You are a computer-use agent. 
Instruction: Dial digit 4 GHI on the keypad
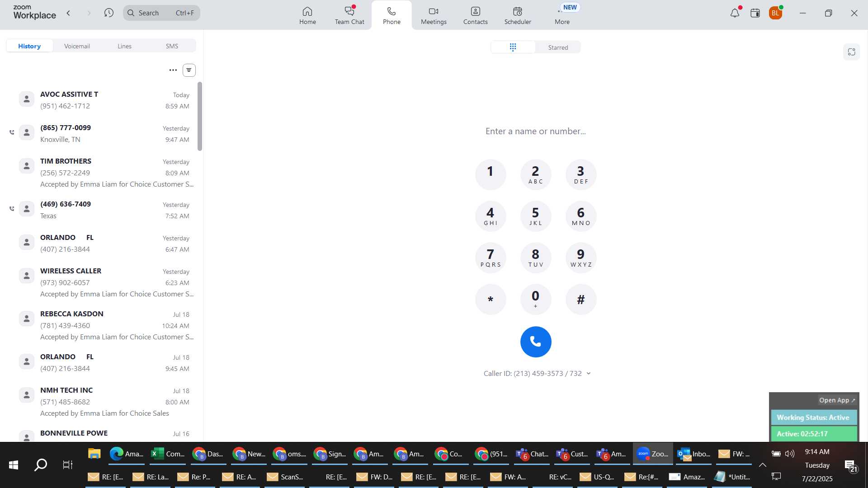pyautogui.click(x=491, y=216)
